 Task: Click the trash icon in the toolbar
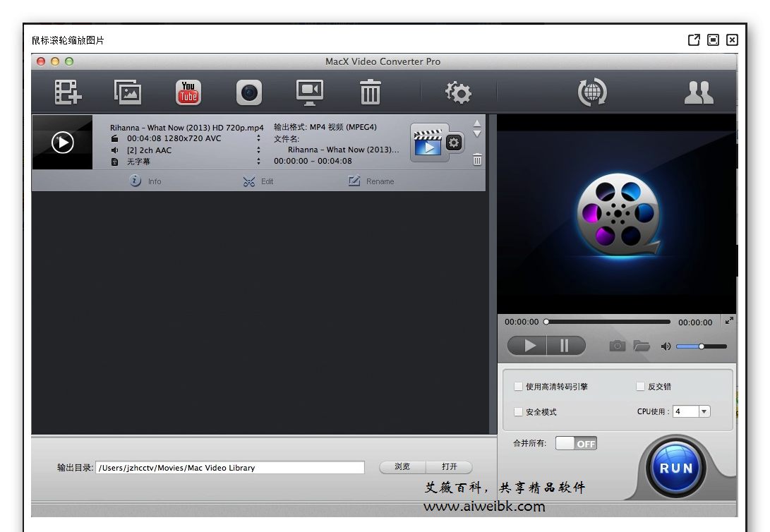[370, 92]
